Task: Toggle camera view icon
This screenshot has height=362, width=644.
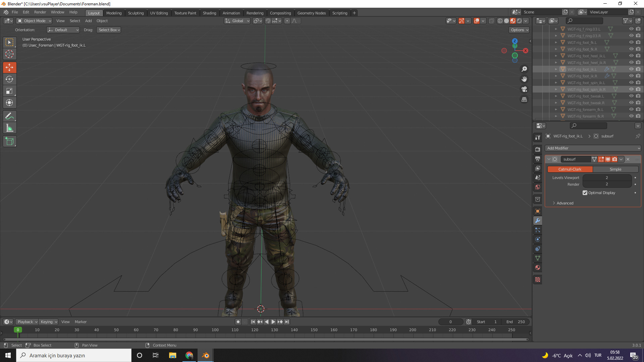Action: tap(524, 89)
